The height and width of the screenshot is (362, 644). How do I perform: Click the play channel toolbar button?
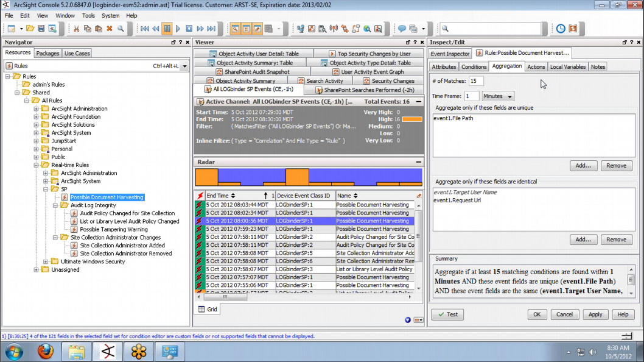pyautogui.click(x=178, y=29)
